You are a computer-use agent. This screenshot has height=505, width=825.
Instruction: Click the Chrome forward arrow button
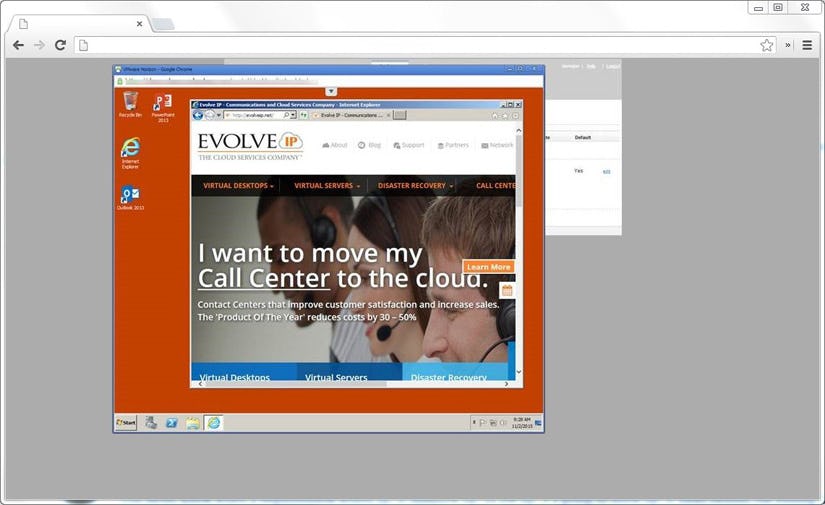point(39,45)
